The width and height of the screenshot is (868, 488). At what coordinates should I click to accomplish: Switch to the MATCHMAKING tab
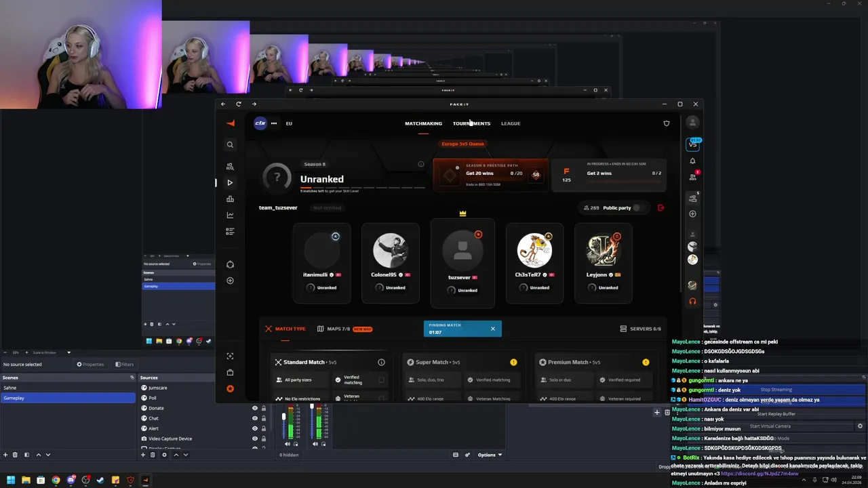coord(423,123)
